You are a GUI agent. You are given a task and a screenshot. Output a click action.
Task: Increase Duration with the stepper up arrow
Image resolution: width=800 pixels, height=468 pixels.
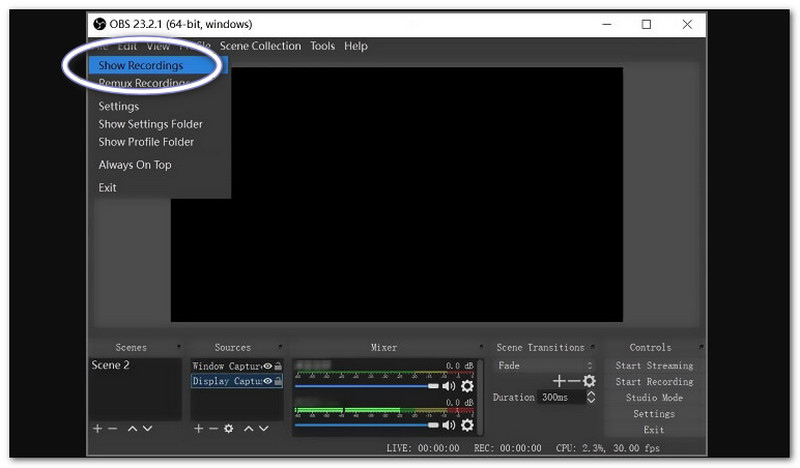coord(591,394)
